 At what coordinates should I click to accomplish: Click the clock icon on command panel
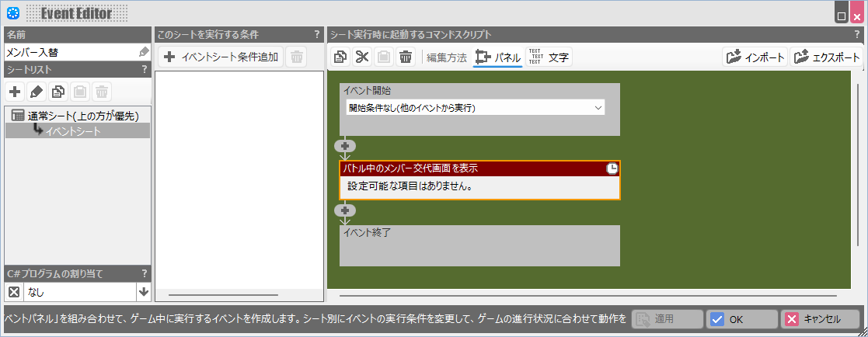(x=612, y=168)
